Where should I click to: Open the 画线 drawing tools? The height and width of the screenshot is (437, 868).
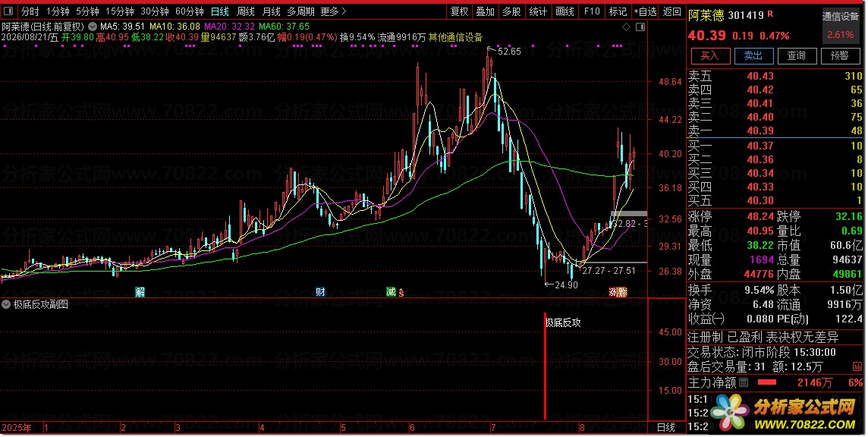click(x=564, y=11)
